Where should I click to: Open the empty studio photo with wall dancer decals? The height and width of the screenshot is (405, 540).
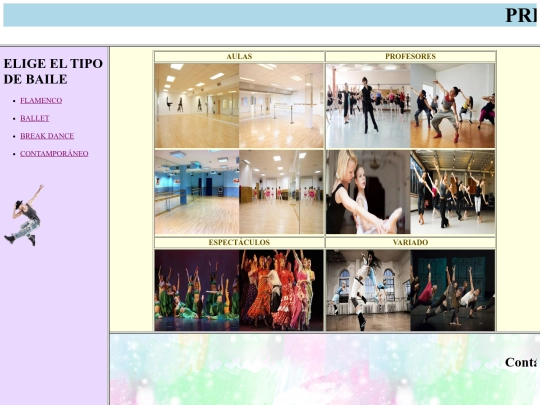pos(197,106)
